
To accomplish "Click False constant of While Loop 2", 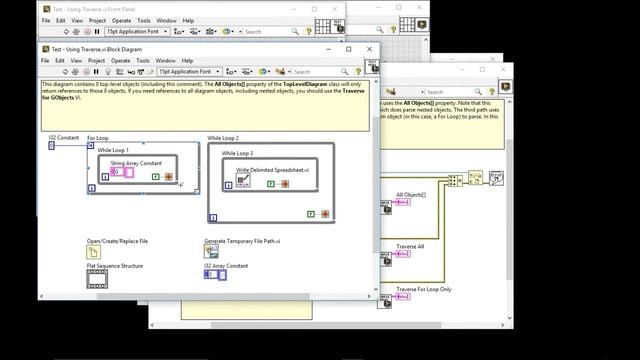I will point(311,214).
